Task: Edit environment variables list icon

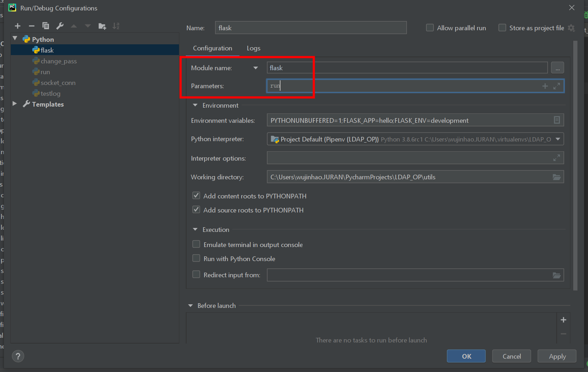Action: pos(557,120)
